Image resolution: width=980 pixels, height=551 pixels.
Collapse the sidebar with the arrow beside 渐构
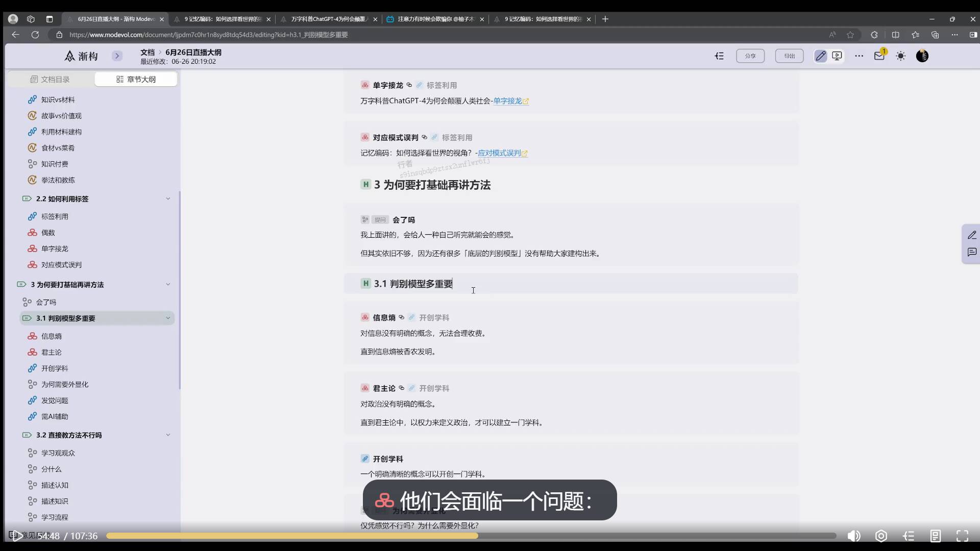pyautogui.click(x=117, y=56)
